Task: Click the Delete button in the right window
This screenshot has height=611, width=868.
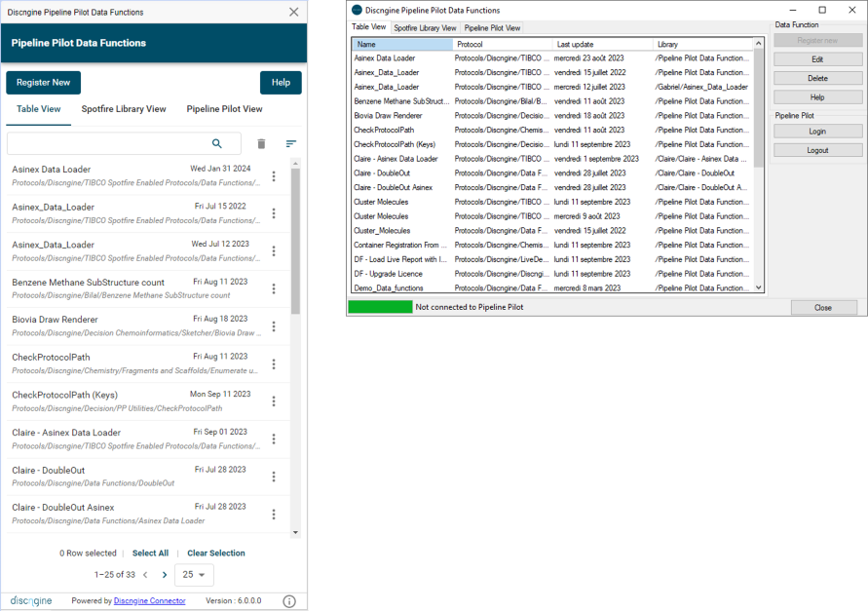Action: [817, 78]
